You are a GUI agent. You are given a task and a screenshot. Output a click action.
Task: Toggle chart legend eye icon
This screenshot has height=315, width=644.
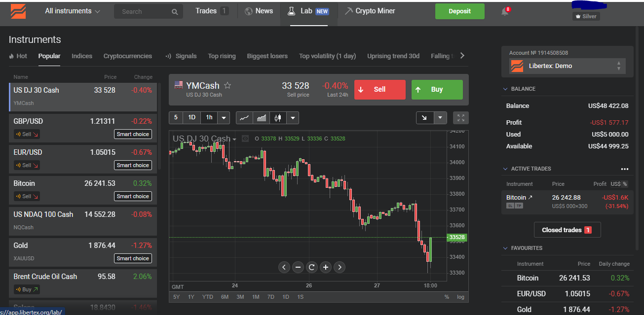(245, 139)
